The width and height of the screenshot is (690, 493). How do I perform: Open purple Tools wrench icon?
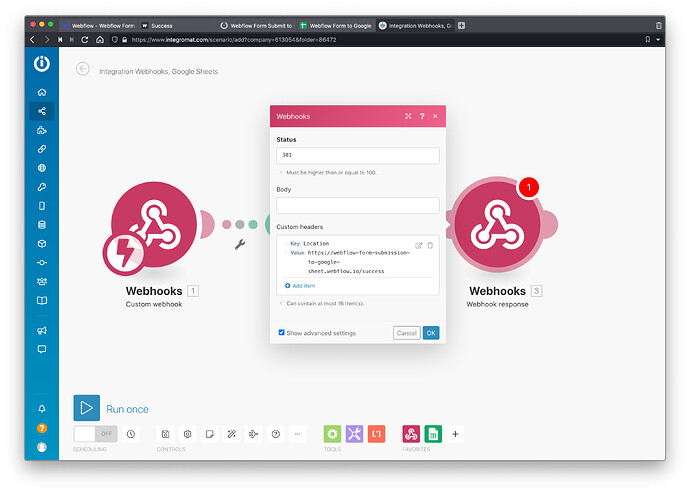354,434
